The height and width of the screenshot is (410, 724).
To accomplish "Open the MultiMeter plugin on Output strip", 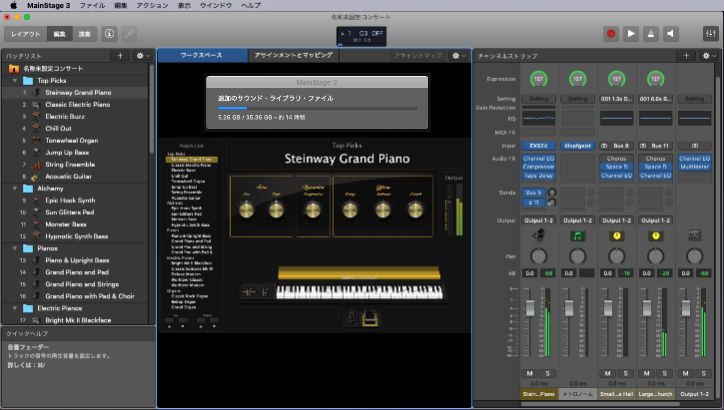I will pos(694,167).
